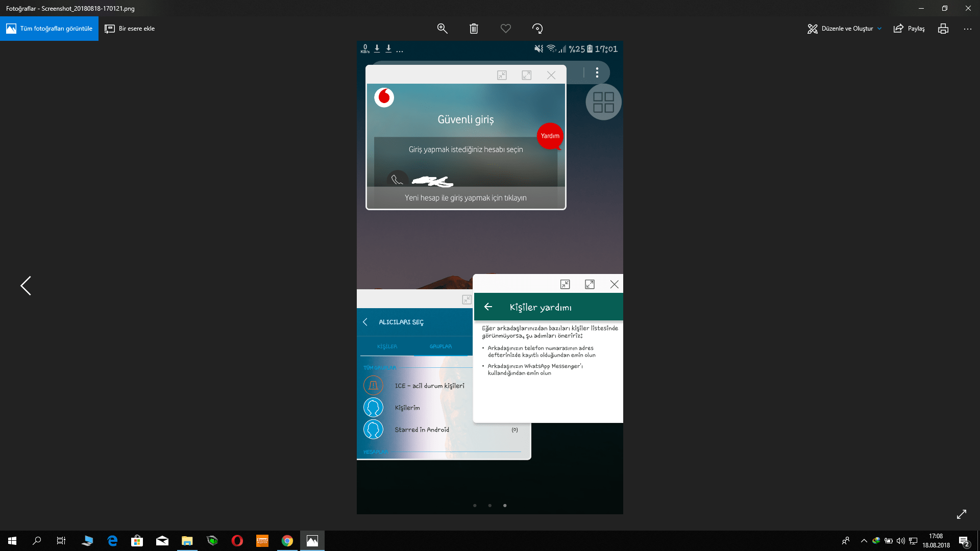Screen dimensions: 980x551
Task: Click the volume speaker tray icon
Action: pos(901,541)
